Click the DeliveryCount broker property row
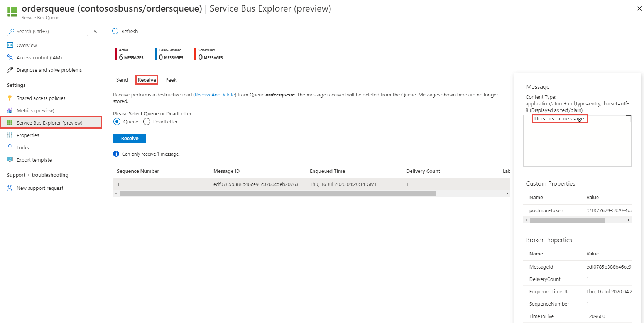Viewport: 644px width, 323px height. [x=578, y=279]
